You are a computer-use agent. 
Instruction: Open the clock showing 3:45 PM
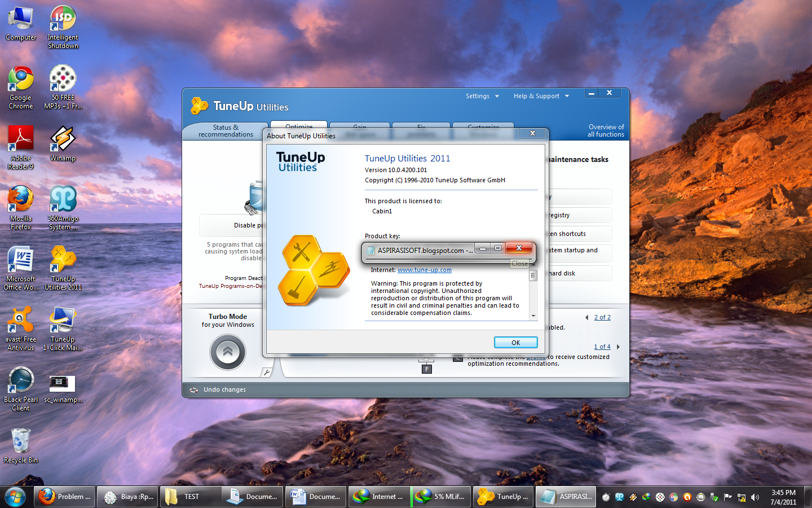pyautogui.click(x=783, y=497)
